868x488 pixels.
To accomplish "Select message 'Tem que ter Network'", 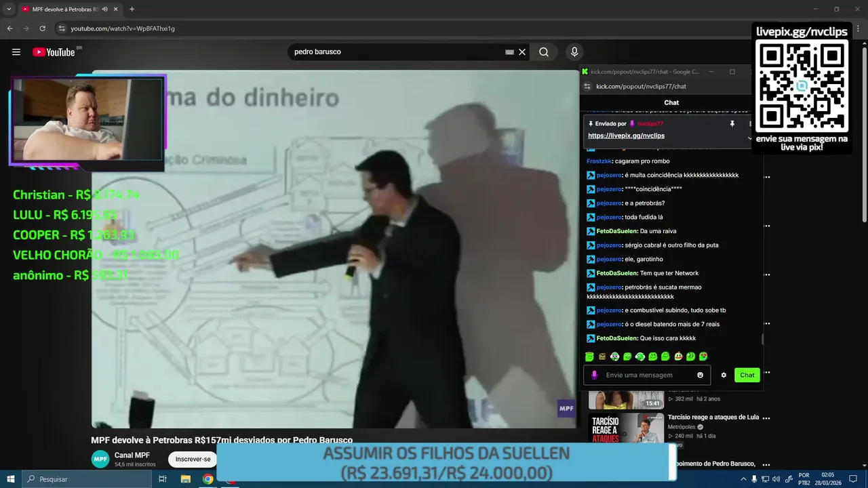I will pyautogui.click(x=669, y=273).
